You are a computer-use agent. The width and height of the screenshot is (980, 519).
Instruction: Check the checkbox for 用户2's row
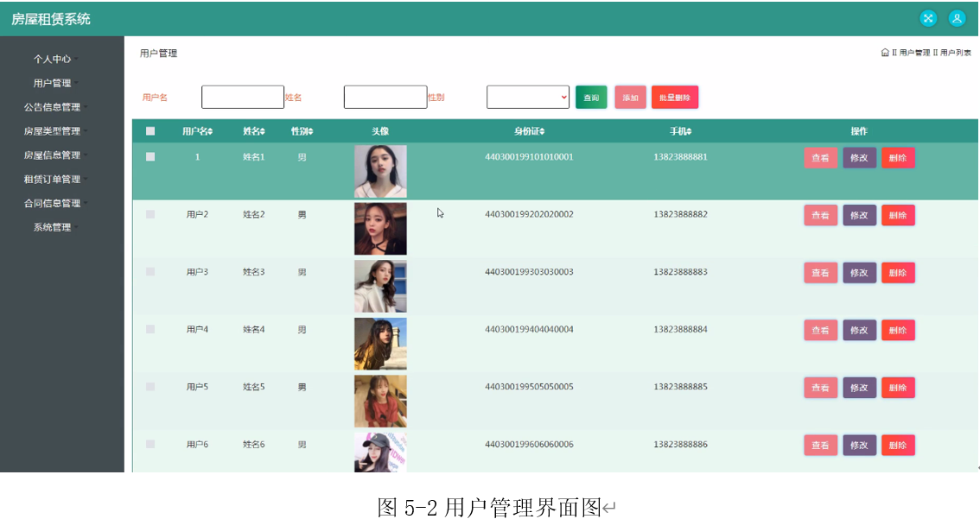tap(150, 214)
